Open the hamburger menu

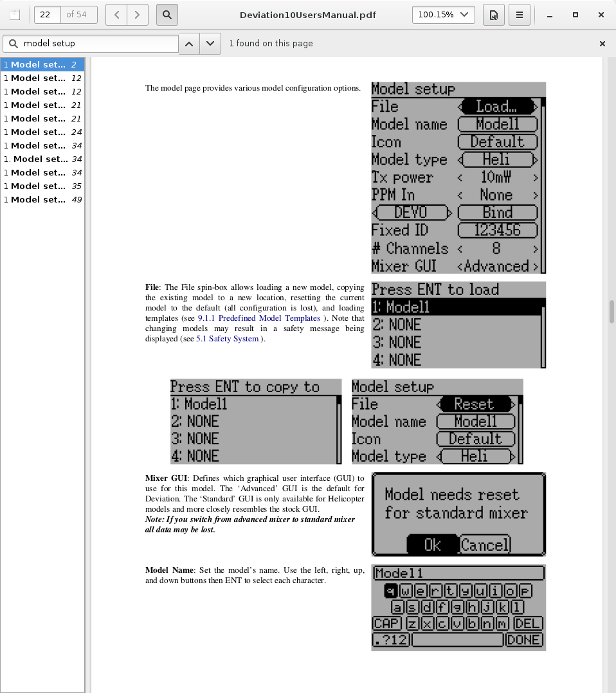tap(520, 15)
